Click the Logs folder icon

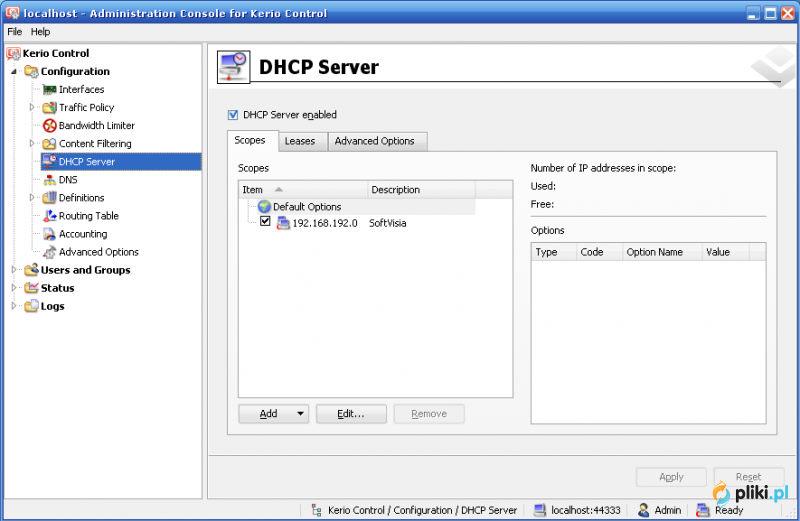pyautogui.click(x=32, y=306)
